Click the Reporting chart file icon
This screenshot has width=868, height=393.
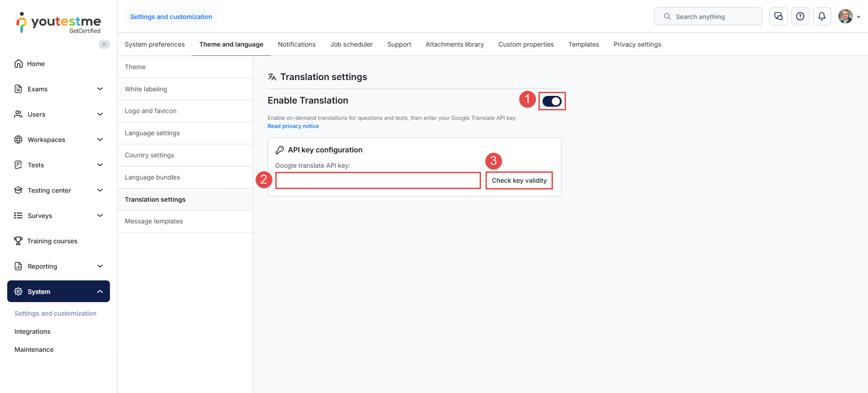pyautogui.click(x=19, y=266)
